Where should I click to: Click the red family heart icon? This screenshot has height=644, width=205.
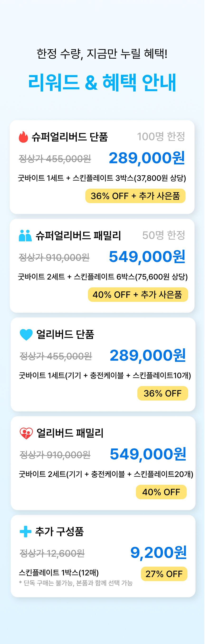26,433
